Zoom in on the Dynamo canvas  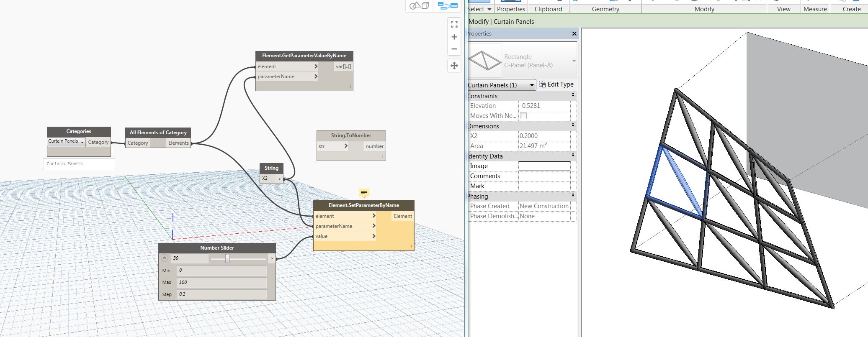tap(454, 37)
